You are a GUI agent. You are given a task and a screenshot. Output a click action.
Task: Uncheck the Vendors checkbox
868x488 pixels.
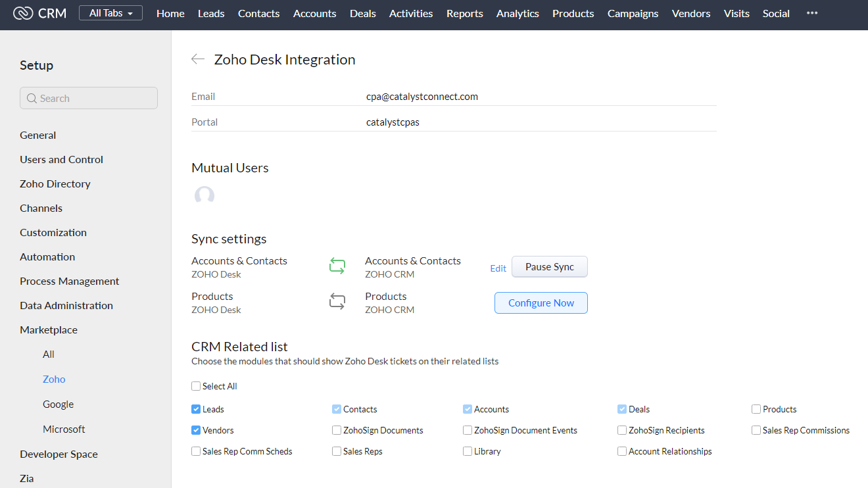coord(196,430)
